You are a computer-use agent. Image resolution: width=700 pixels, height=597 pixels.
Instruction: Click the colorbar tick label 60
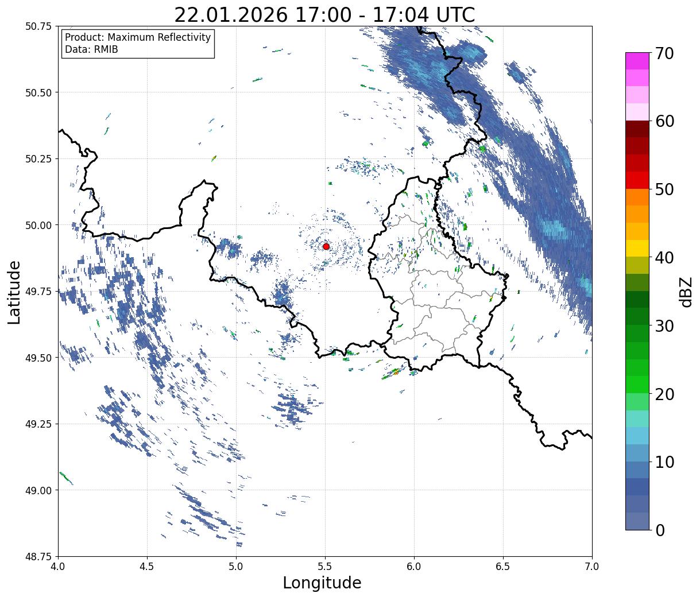point(664,121)
